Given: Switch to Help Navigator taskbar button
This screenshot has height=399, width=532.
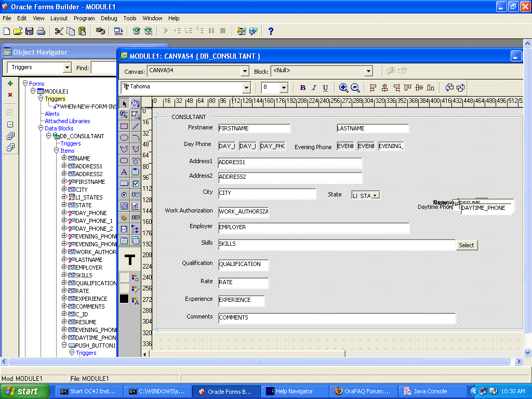Looking at the screenshot, I should click(294, 391).
